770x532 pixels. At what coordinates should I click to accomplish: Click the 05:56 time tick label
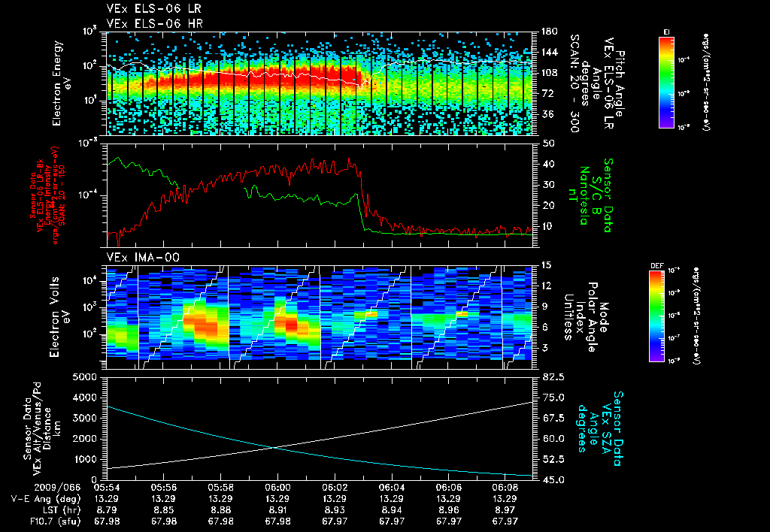[x=164, y=488]
